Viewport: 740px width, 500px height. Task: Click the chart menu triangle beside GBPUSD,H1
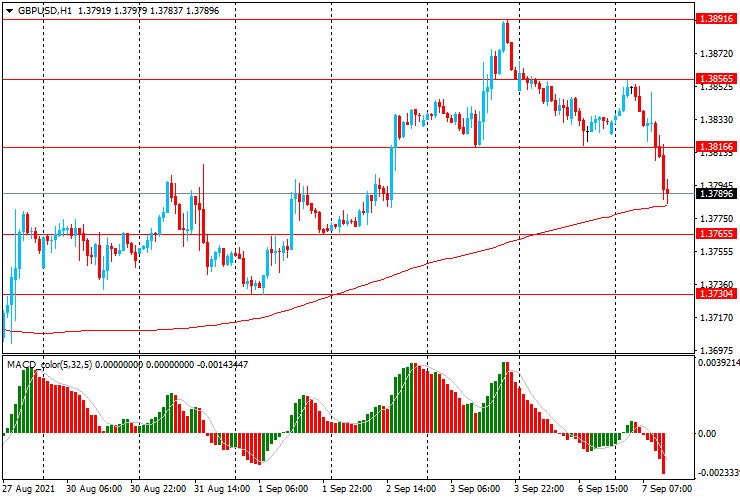pyautogui.click(x=9, y=11)
